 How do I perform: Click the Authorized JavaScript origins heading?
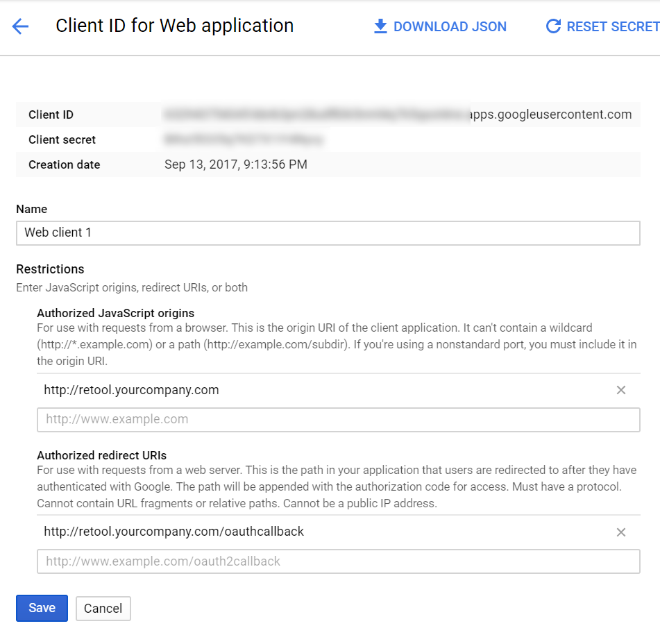[x=115, y=313]
